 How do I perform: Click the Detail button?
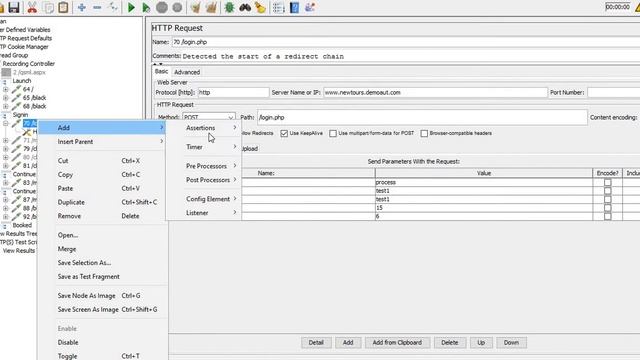click(x=316, y=342)
